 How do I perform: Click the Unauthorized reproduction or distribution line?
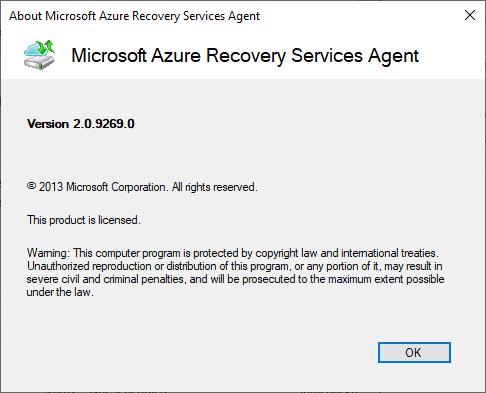click(235, 266)
